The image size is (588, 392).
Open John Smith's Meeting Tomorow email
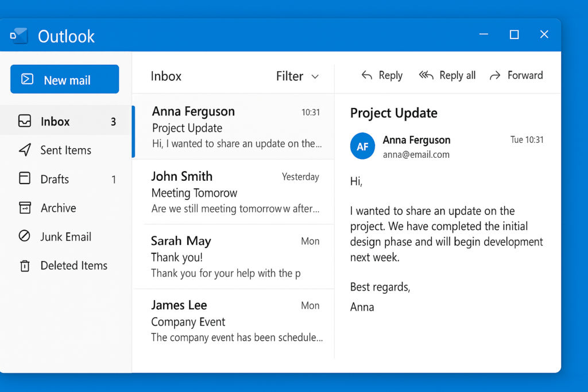click(x=233, y=192)
